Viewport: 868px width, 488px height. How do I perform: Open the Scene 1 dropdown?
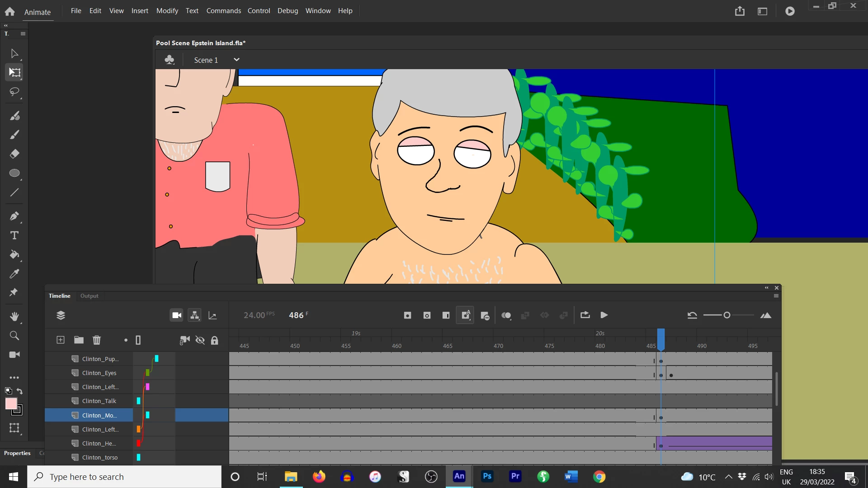click(236, 60)
